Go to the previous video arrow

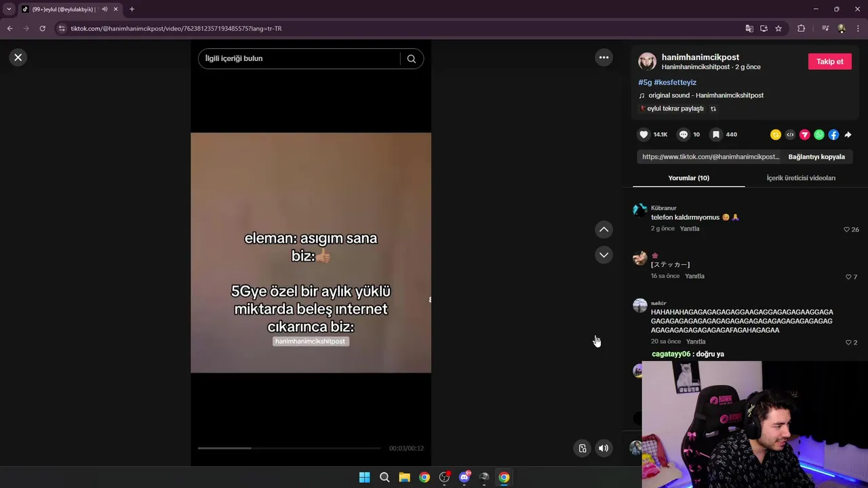point(604,230)
